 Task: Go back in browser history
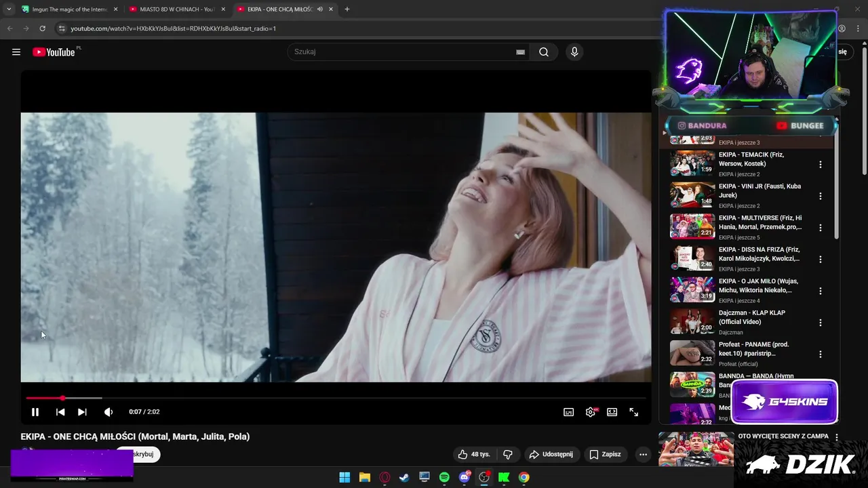[9, 28]
